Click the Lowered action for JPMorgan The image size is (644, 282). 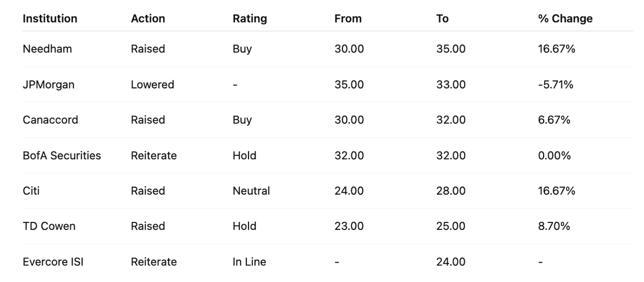152,85
